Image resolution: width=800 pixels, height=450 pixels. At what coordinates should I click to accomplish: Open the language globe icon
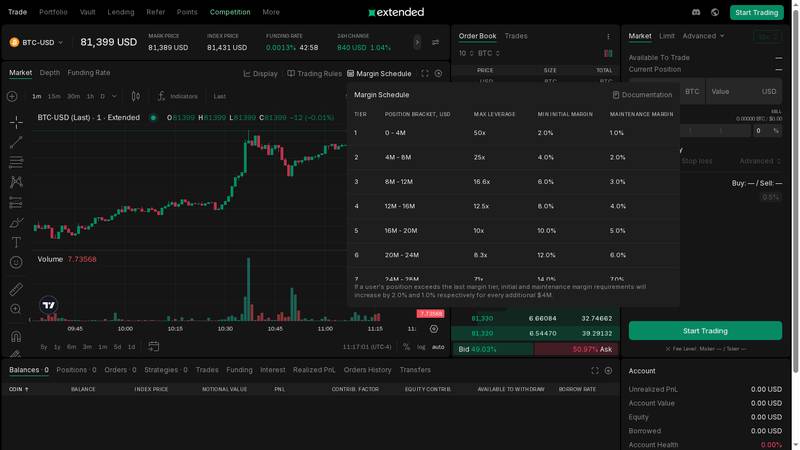point(715,12)
